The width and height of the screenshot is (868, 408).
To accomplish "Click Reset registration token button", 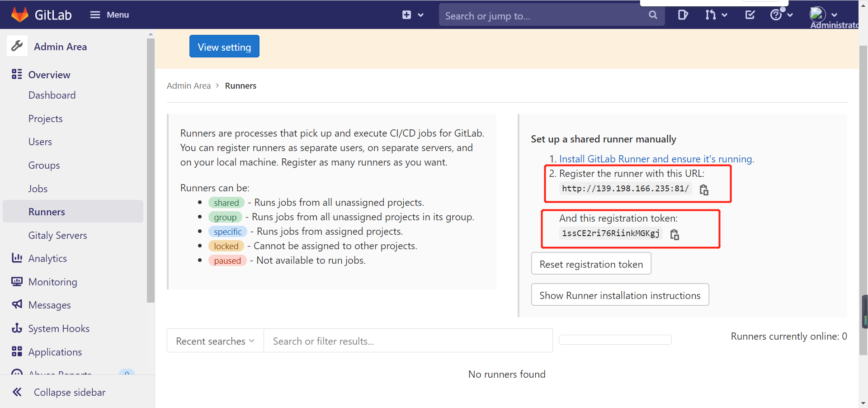I will click(591, 264).
